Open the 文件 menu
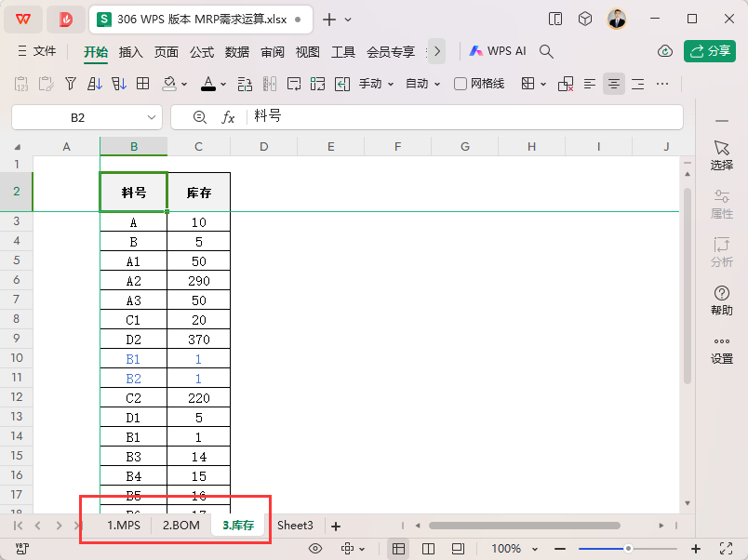 (x=37, y=51)
